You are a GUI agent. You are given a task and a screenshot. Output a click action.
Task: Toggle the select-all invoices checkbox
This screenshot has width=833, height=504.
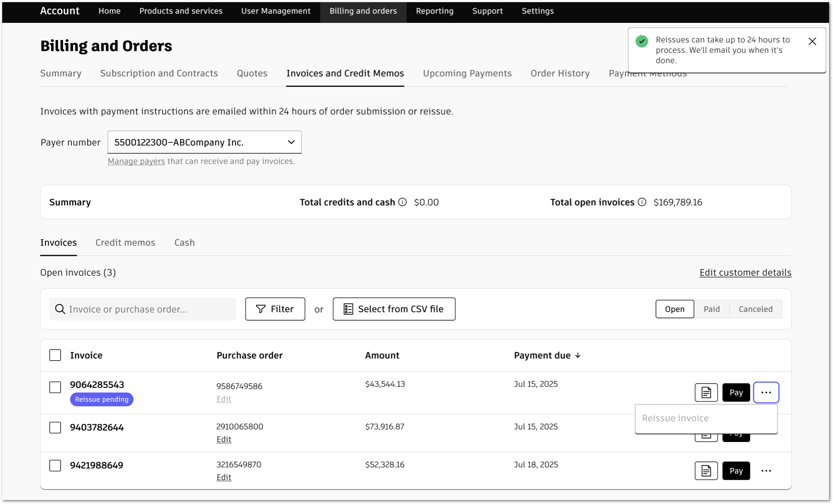(x=55, y=355)
